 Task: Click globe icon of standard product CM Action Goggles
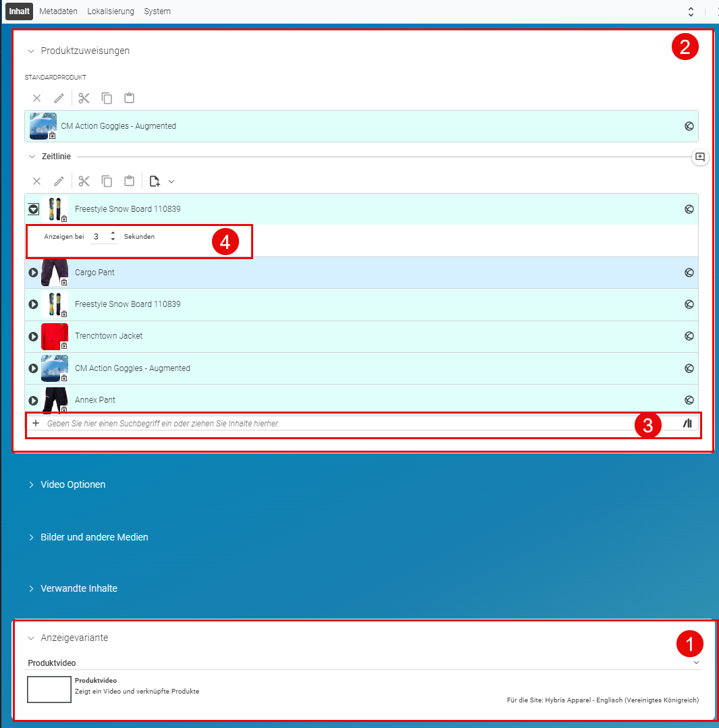tap(689, 126)
